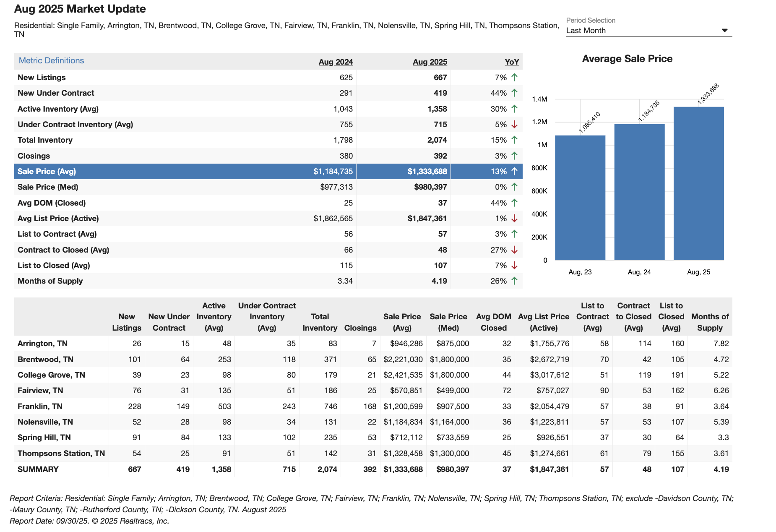Click the red down arrow for List to Closed
Viewport: 776px width, 532px height.
tap(514, 266)
